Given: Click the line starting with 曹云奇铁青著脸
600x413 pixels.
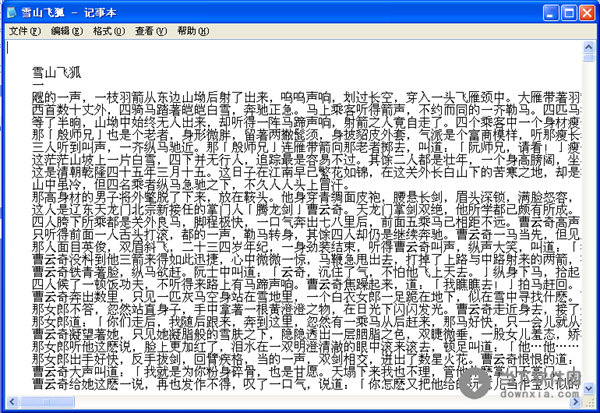Looking at the screenshot, I should click(306, 272).
